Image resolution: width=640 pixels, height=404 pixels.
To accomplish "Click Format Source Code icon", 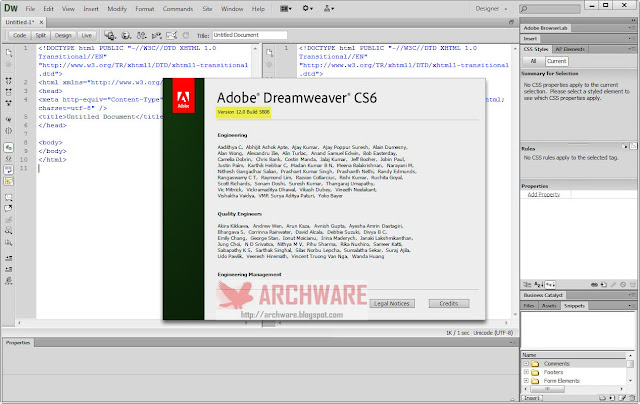I will [x=9, y=281].
